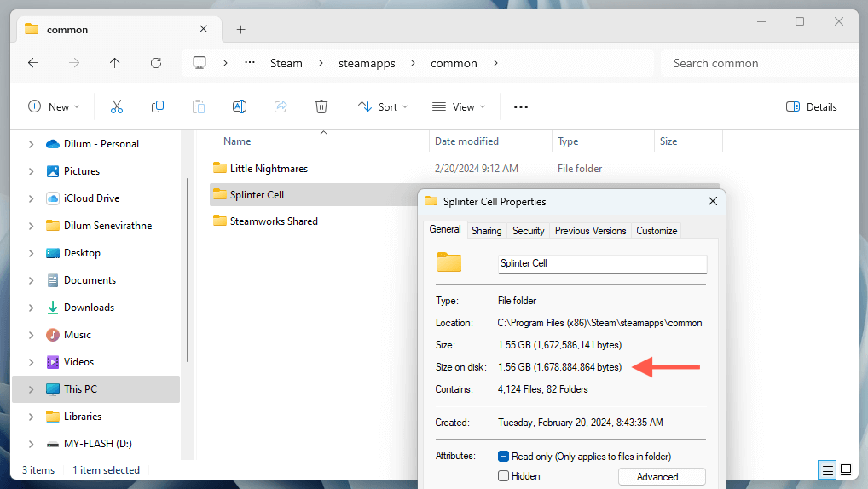Open the Previous Versions tab

[590, 230]
